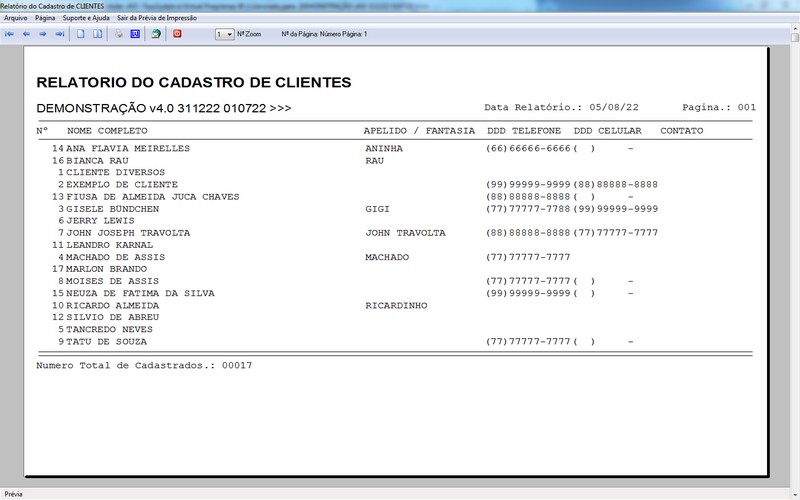
Task: Click the vertical scrollbar thumb at right
Action: click(x=795, y=37)
